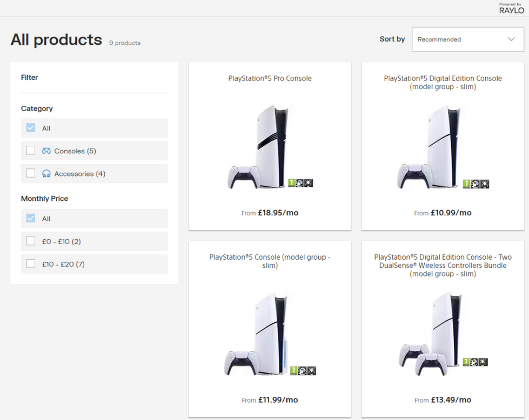Click the rating badges on Digital Edition card

476,184
